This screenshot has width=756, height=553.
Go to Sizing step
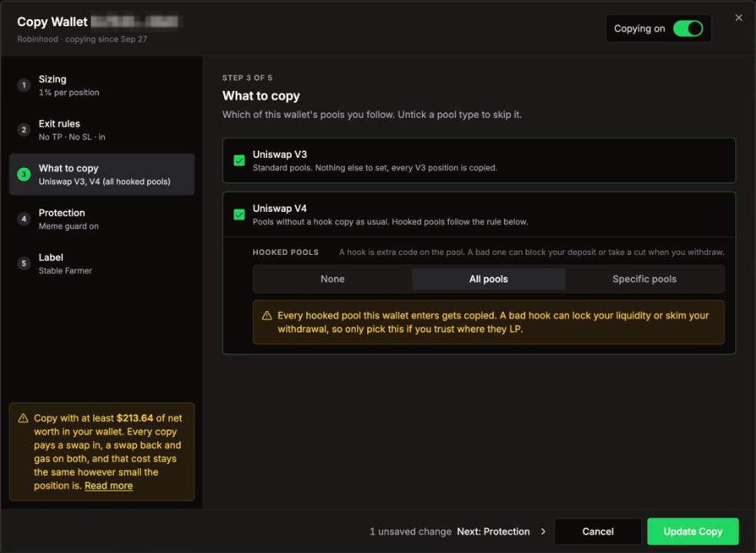(x=102, y=85)
